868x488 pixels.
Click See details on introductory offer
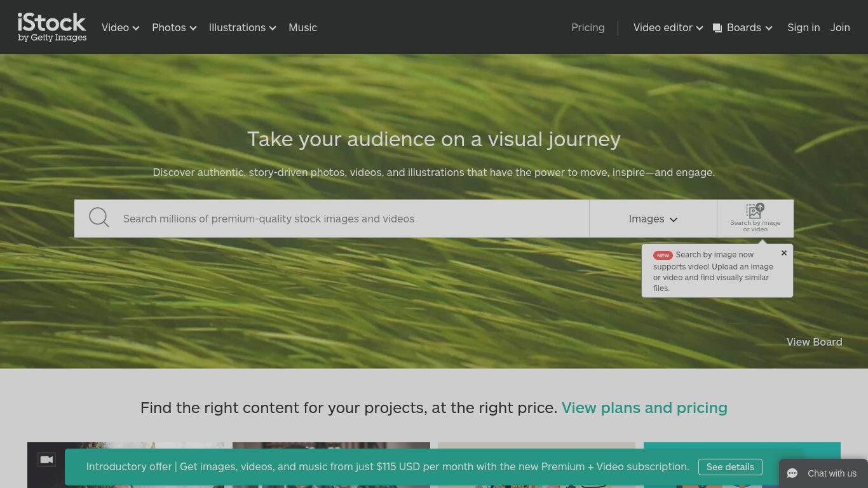[730, 467]
